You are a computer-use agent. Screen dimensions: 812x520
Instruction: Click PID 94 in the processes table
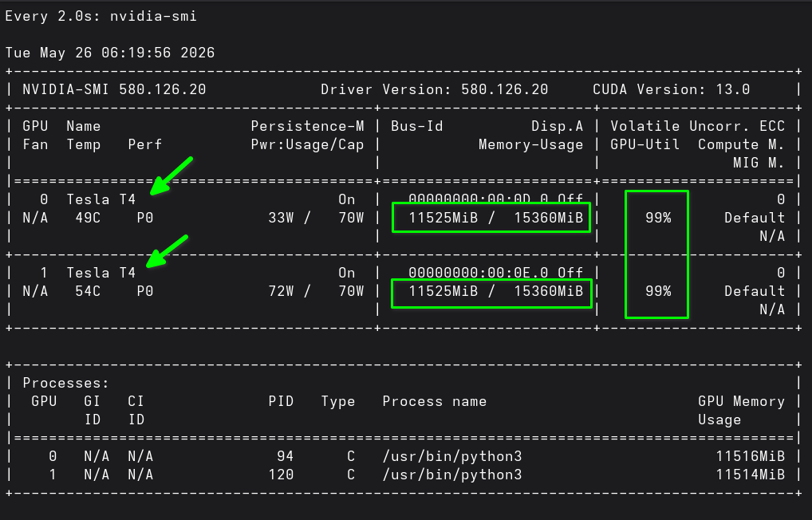pyautogui.click(x=286, y=456)
